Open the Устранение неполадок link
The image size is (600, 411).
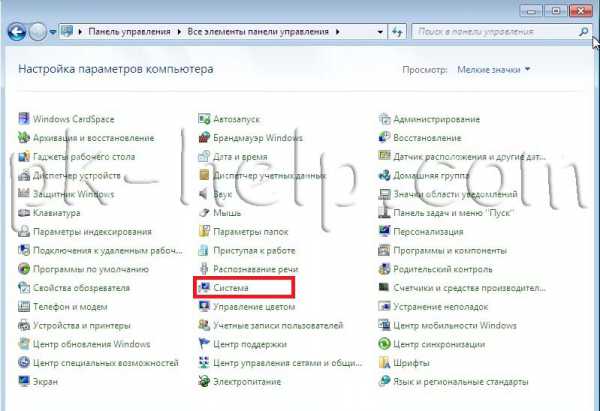pos(441,307)
